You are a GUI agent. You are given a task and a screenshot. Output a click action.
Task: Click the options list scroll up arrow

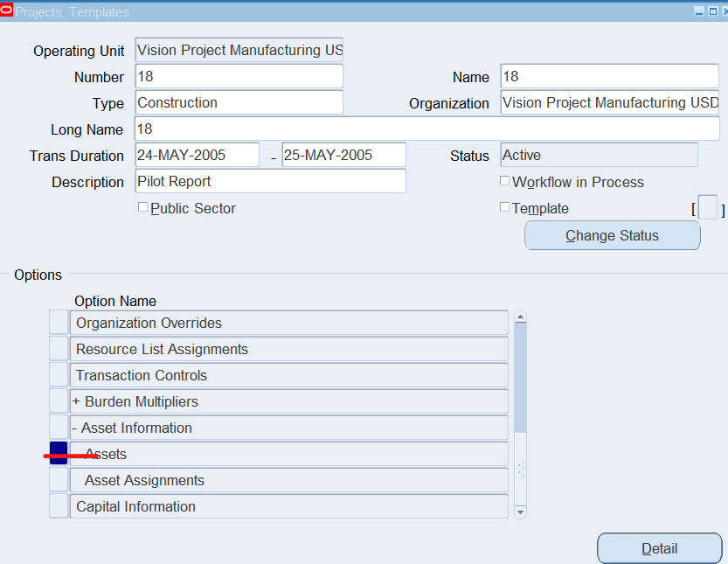521,317
